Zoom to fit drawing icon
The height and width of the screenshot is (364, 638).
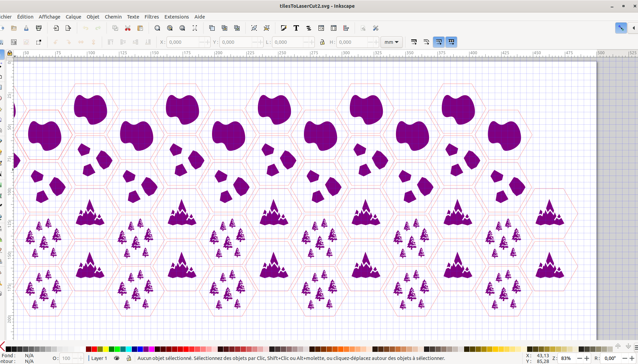170,28
